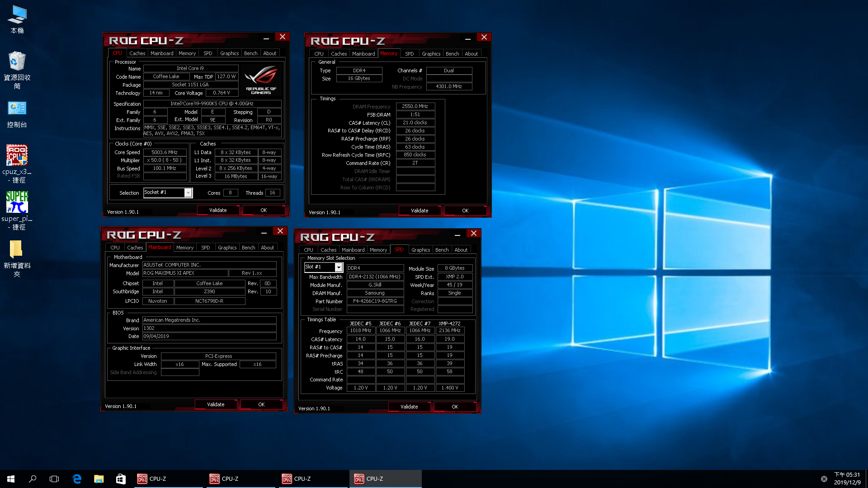Screen dimensions: 868x488
Task: Click the XMP-4272 column header
Action: (449, 324)
